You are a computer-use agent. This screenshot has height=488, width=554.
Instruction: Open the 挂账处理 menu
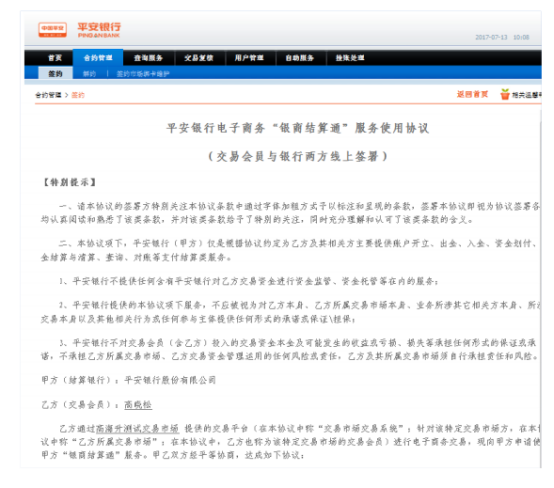point(350,58)
